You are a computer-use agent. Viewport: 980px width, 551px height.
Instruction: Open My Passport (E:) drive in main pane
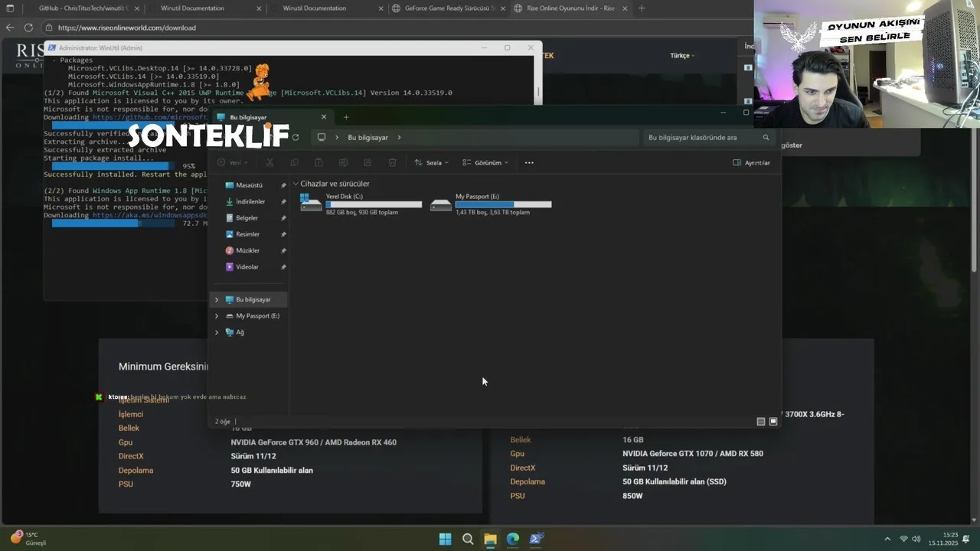[491, 204]
